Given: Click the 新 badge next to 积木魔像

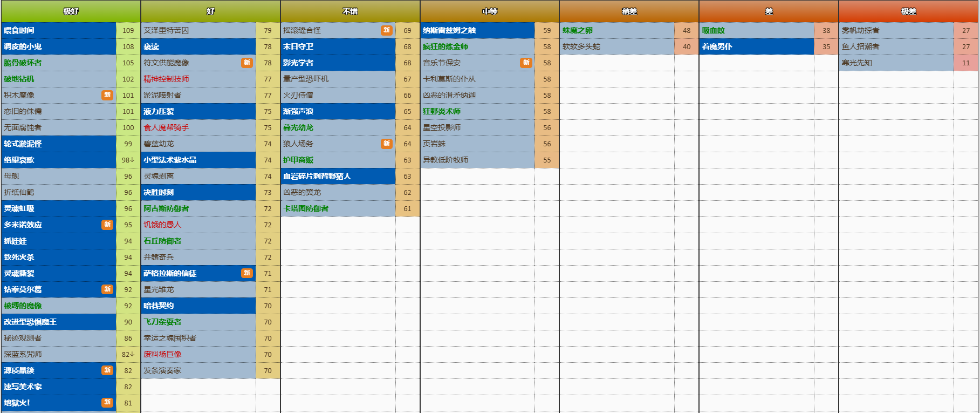Looking at the screenshot, I should pyautogui.click(x=107, y=95).
